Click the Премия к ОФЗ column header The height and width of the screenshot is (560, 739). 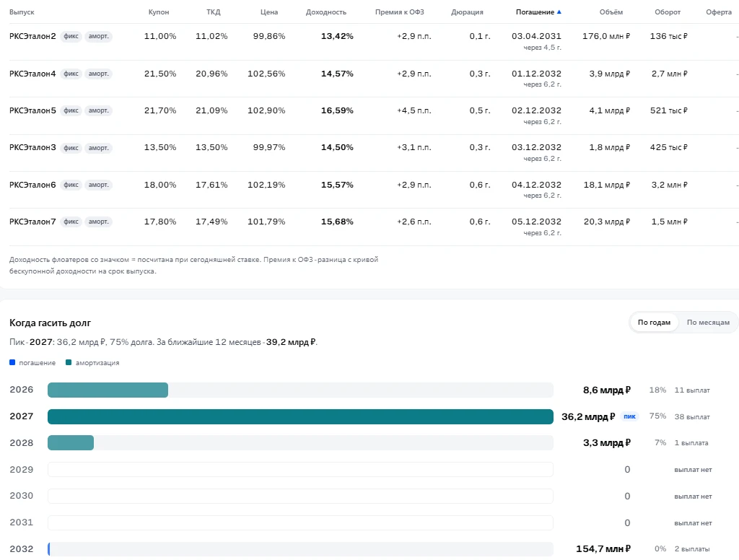(x=400, y=12)
